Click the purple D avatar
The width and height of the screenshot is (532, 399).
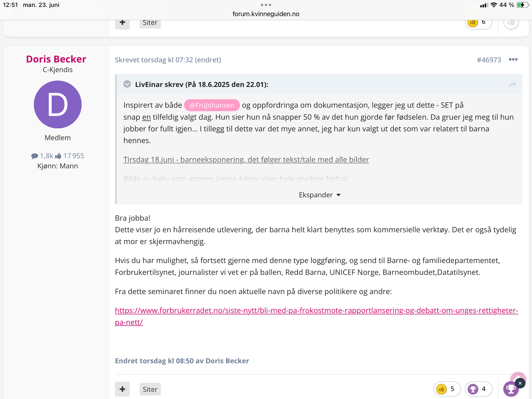58,104
